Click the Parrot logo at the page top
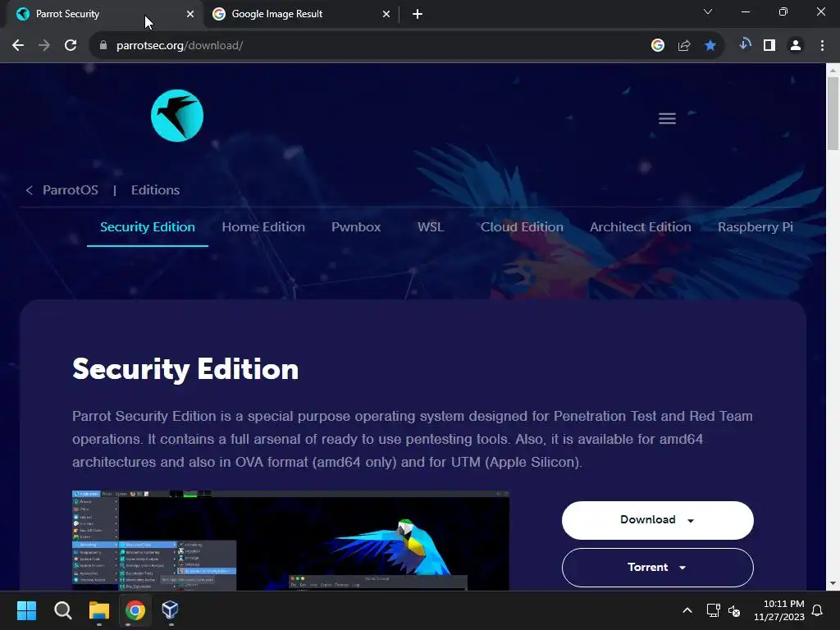The width and height of the screenshot is (840, 630). 177,116
